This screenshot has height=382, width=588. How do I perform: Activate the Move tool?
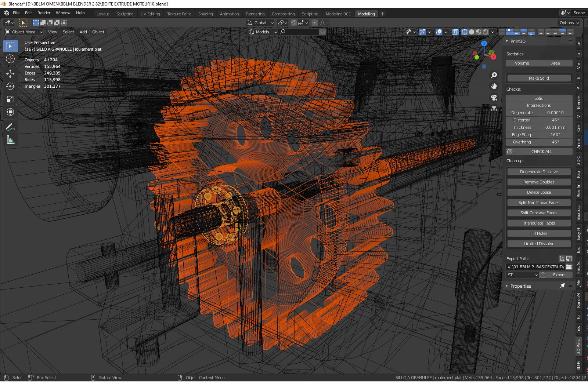10,73
